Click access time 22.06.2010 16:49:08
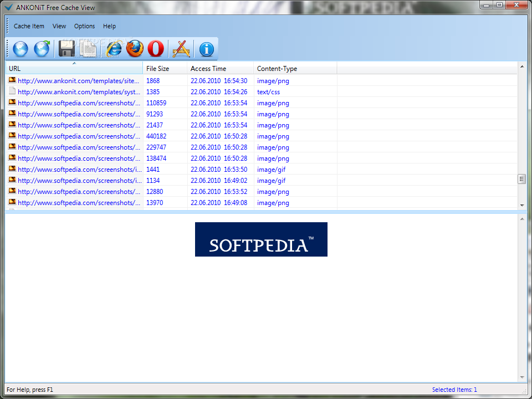Viewport: 532px width, 399px height. click(219, 203)
